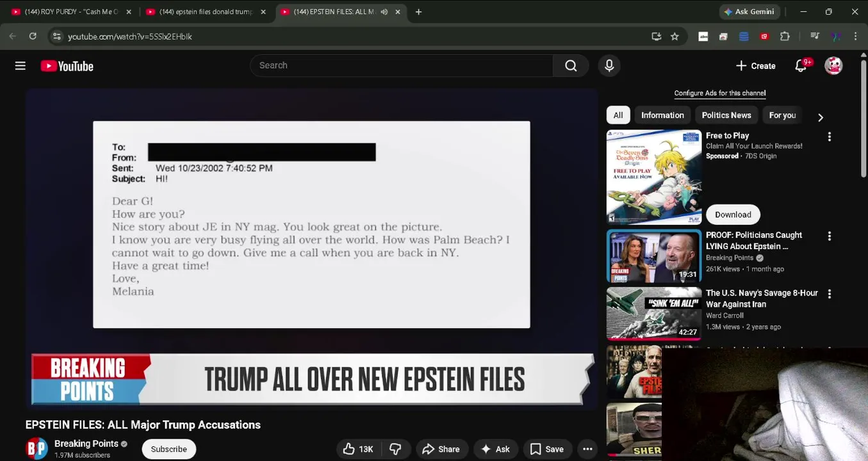Open options for U.S. Navy's Savage video
Viewport: 868px width, 461px height.
point(830,294)
